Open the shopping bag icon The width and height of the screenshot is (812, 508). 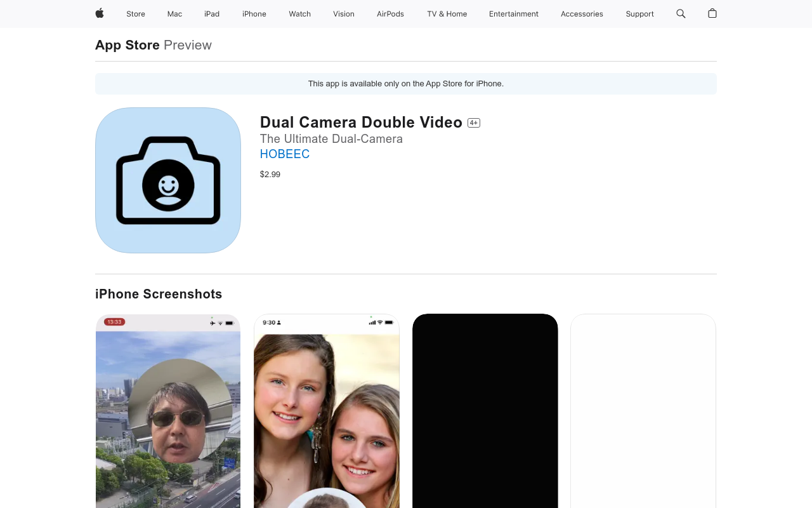(712, 13)
